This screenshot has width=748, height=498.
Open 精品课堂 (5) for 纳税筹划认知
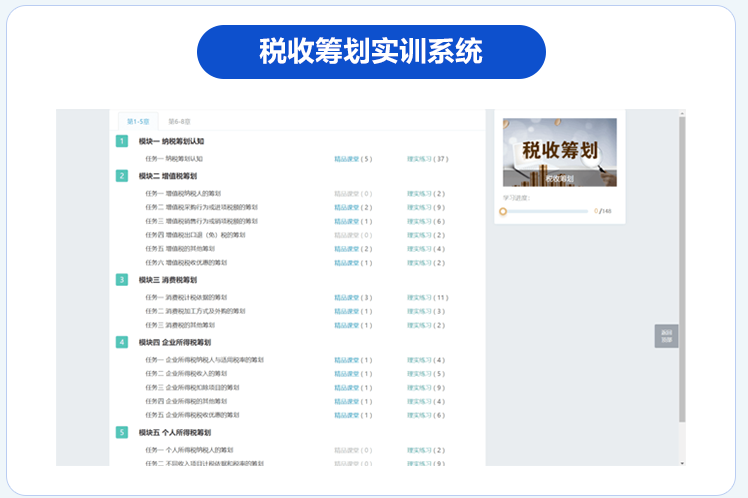353,159
